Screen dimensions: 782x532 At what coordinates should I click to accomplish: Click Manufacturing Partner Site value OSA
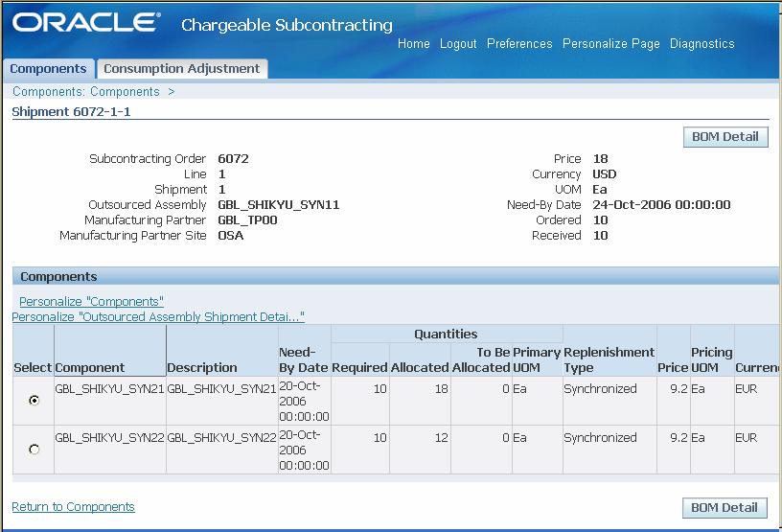[231, 236]
